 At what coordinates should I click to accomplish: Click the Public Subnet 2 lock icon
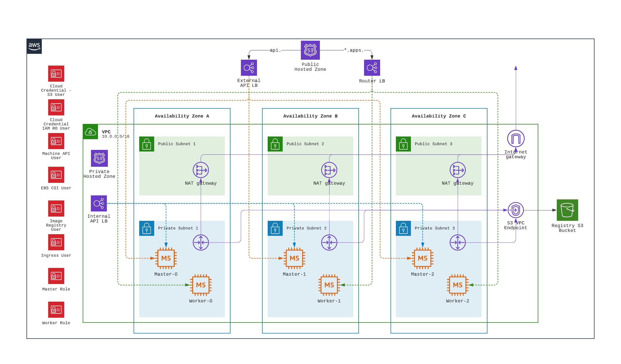[275, 144]
